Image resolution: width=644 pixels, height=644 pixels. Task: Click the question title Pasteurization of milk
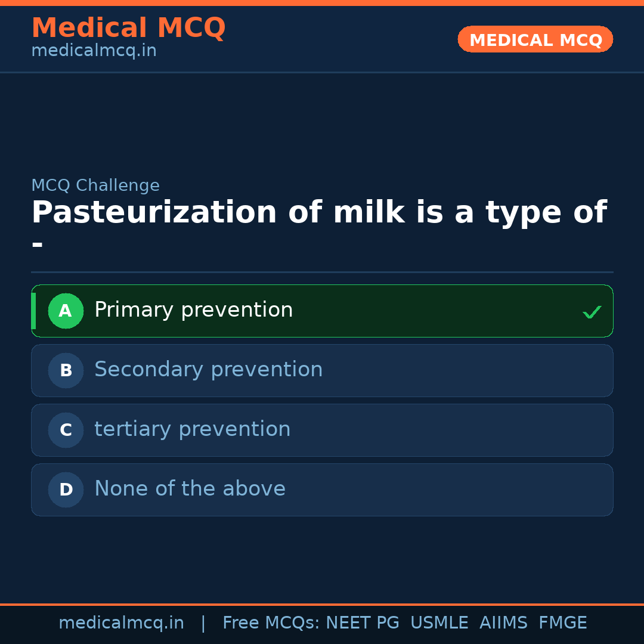pos(319,212)
